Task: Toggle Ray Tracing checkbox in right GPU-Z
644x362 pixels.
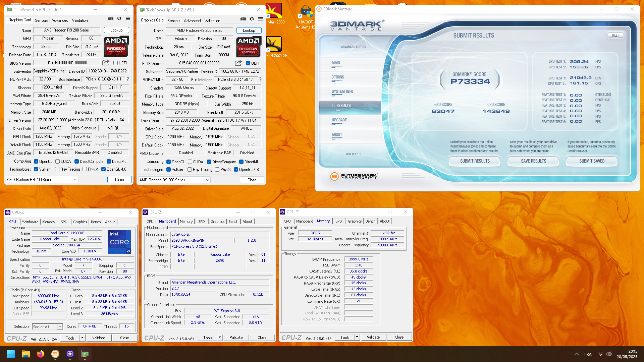Action: [190, 170]
